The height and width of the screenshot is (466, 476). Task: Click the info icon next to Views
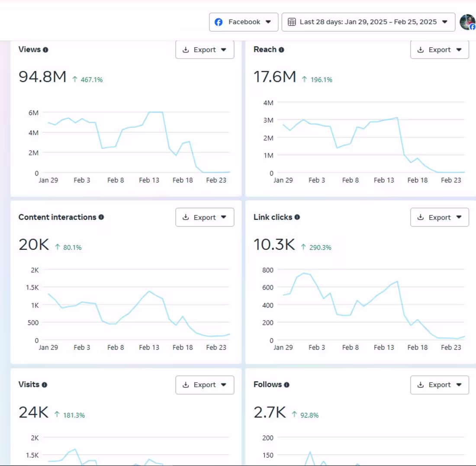[45, 50]
